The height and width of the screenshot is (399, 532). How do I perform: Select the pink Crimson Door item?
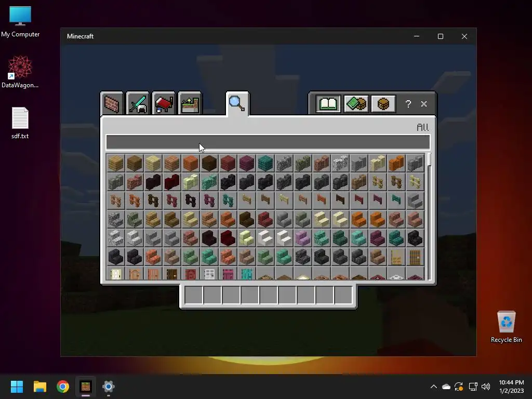click(228, 273)
